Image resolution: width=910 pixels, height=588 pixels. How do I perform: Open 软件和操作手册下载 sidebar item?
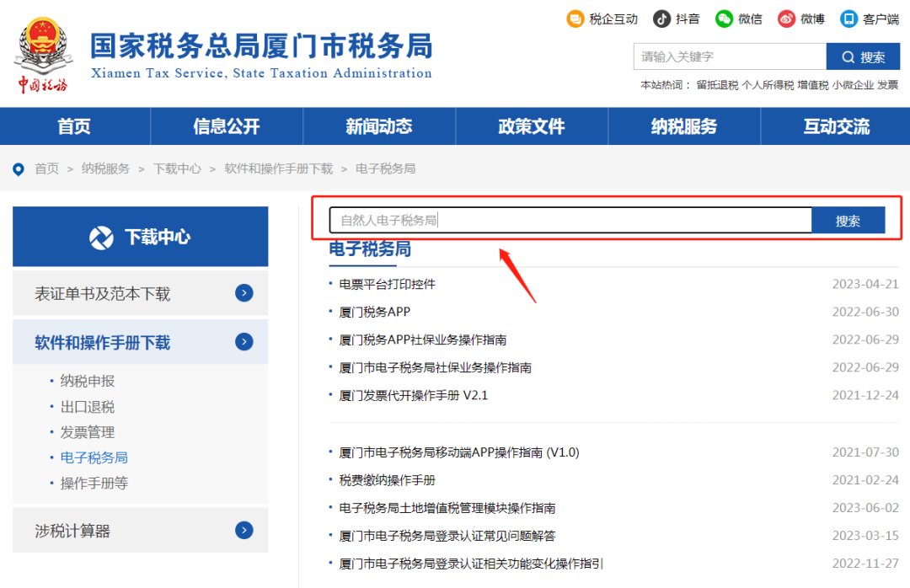pyautogui.click(x=141, y=342)
